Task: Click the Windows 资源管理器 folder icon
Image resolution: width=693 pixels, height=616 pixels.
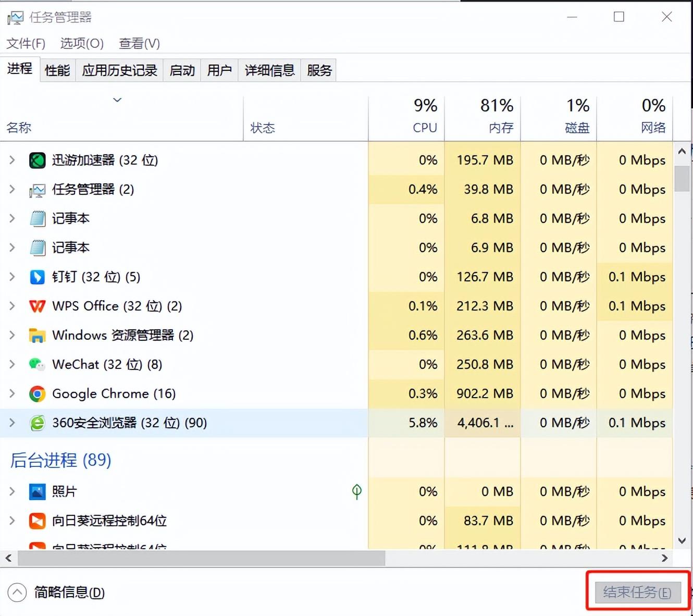Action: [x=37, y=335]
